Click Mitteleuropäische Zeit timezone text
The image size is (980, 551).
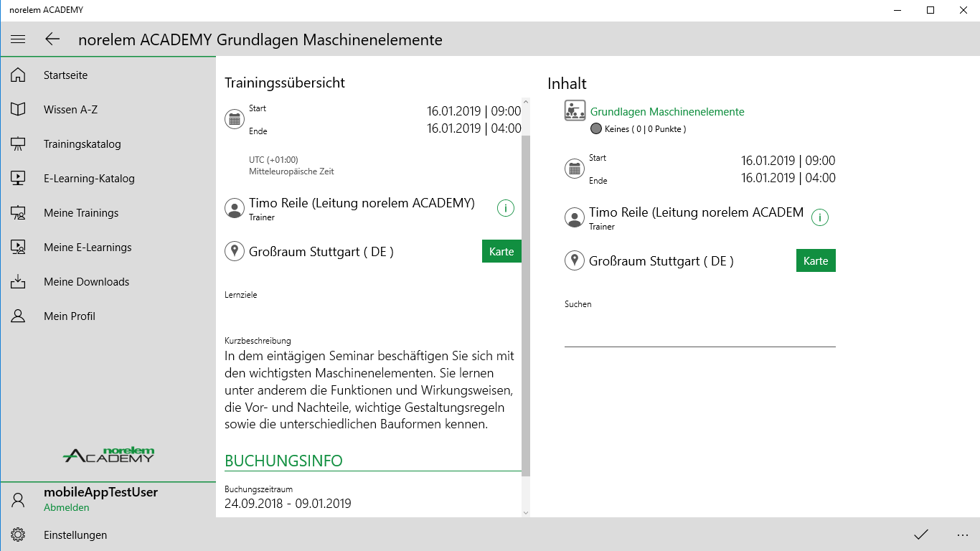click(x=291, y=171)
